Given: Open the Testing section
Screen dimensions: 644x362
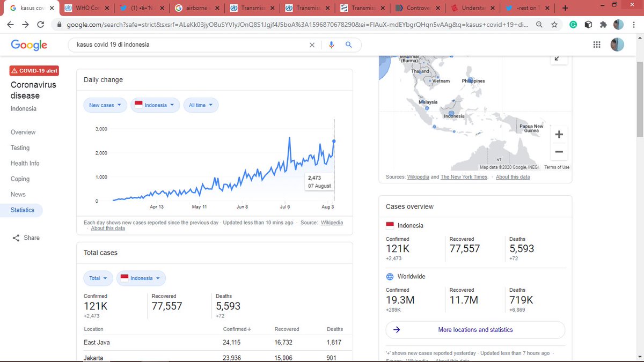Looking at the screenshot, I should pyautogui.click(x=20, y=148).
